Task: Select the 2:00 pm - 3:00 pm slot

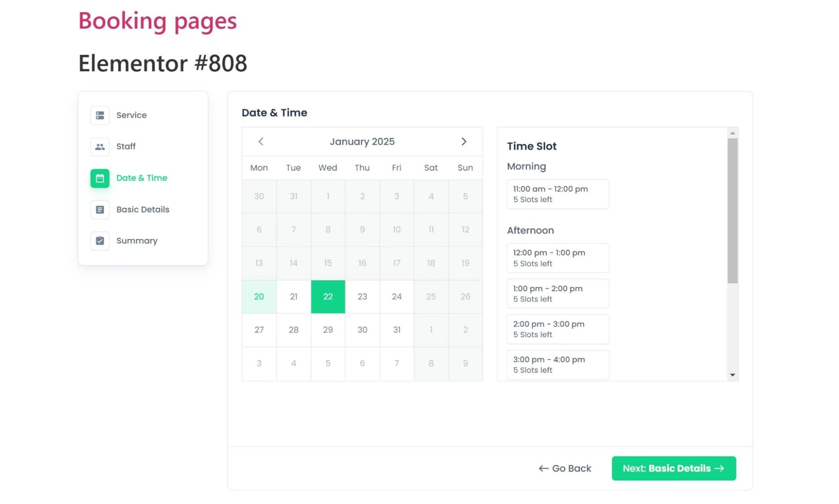Action: click(558, 329)
